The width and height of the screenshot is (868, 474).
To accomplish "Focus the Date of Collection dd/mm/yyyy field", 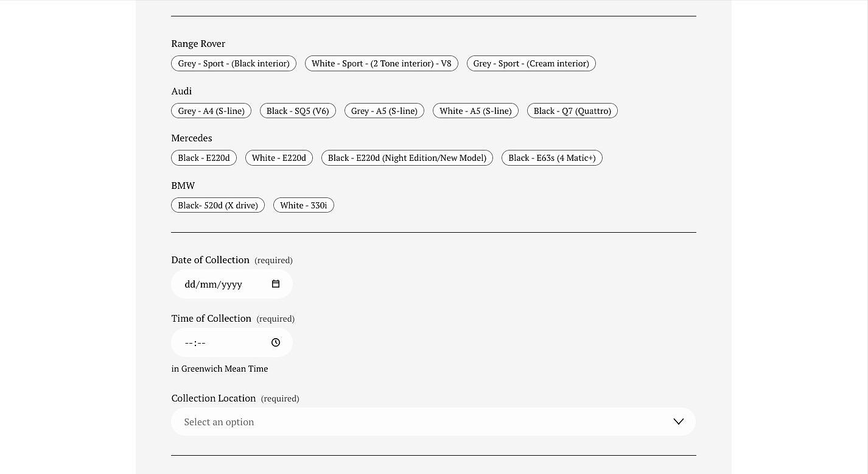I will pos(232,284).
